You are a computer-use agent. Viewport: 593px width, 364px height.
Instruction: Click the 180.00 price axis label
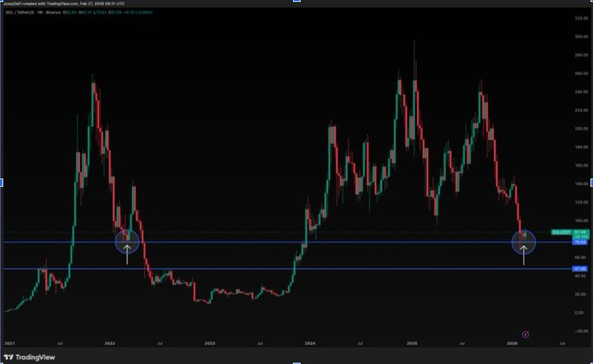coord(582,147)
